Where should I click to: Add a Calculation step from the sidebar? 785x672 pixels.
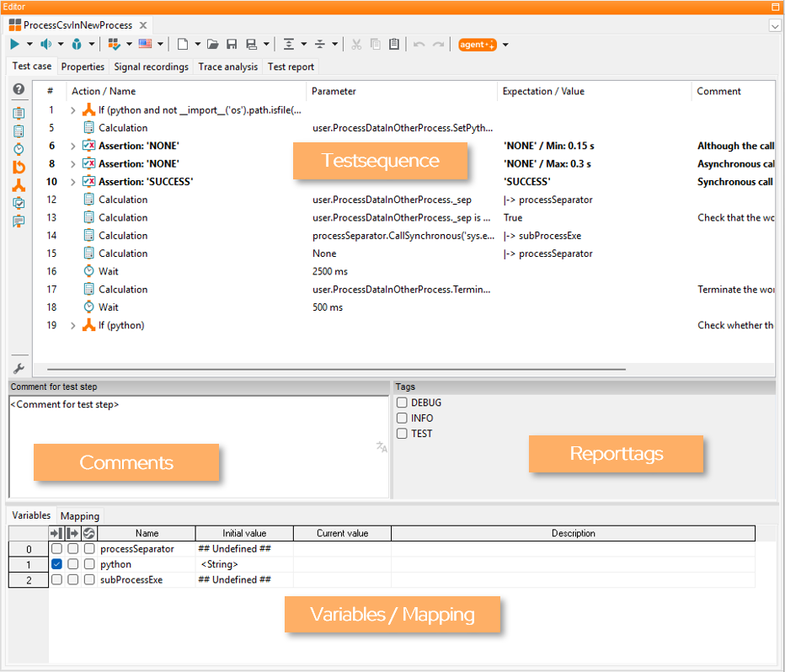pos(19,131)
